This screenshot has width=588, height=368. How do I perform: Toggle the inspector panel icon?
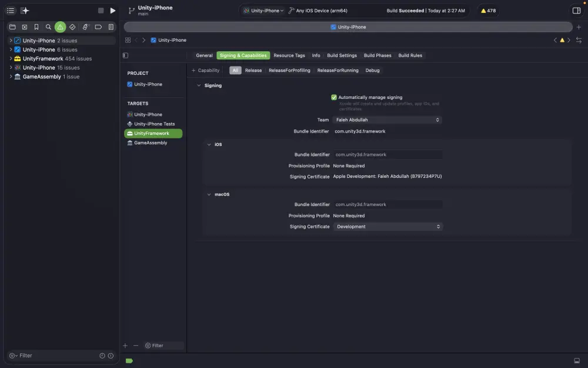(x=576, y=11)
